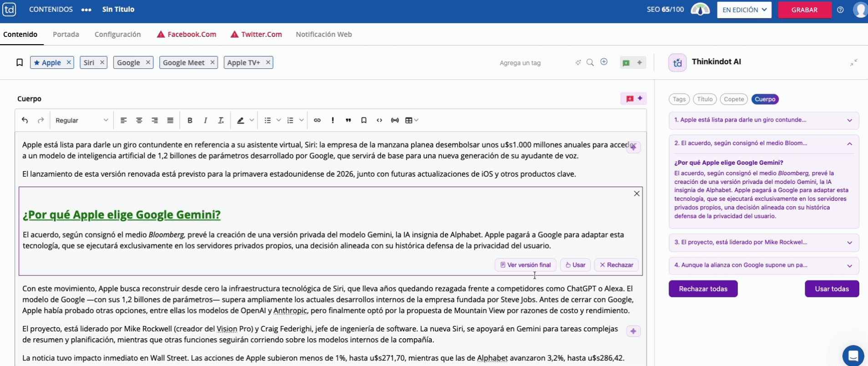The width and height of the screenshot is (868, 366).
Task: Insert a hyperlink
Action: [x=317, y=120]
